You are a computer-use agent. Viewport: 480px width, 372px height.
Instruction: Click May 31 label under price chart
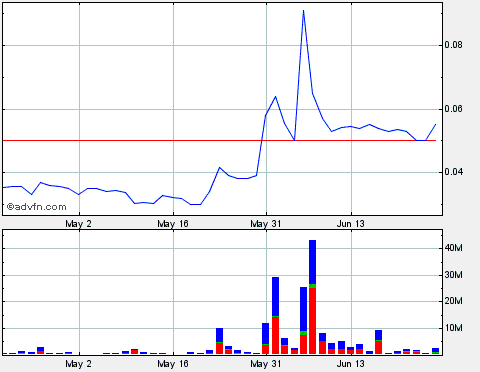266,224
